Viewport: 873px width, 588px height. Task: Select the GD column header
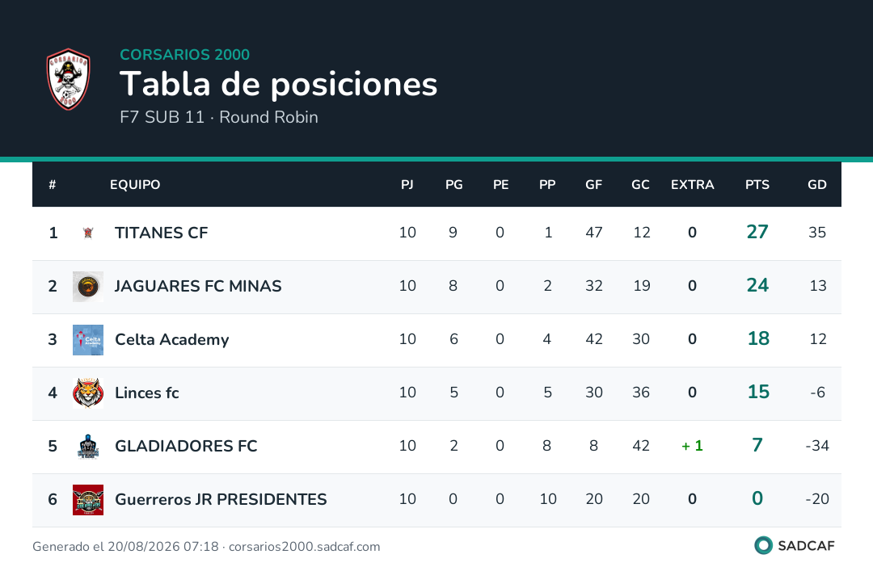coord(816,185)
